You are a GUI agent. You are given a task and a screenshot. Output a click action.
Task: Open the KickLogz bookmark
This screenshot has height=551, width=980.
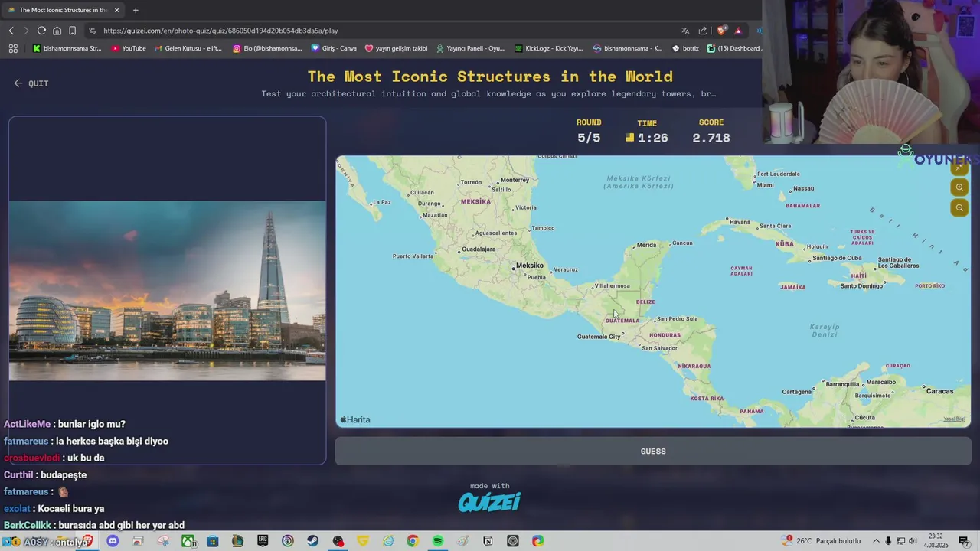click(x=549, y=48)
